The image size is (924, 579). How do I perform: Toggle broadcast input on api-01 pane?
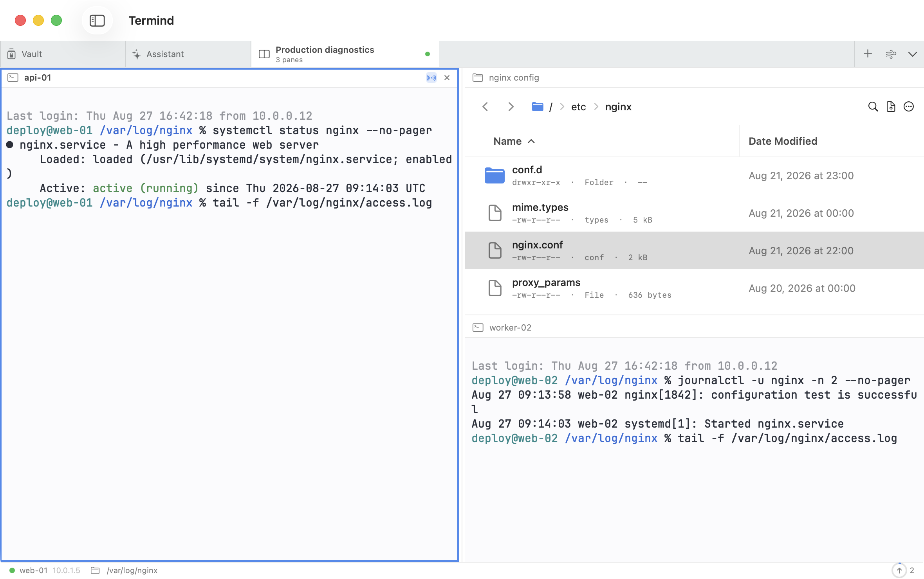click(x=431, y=77)
